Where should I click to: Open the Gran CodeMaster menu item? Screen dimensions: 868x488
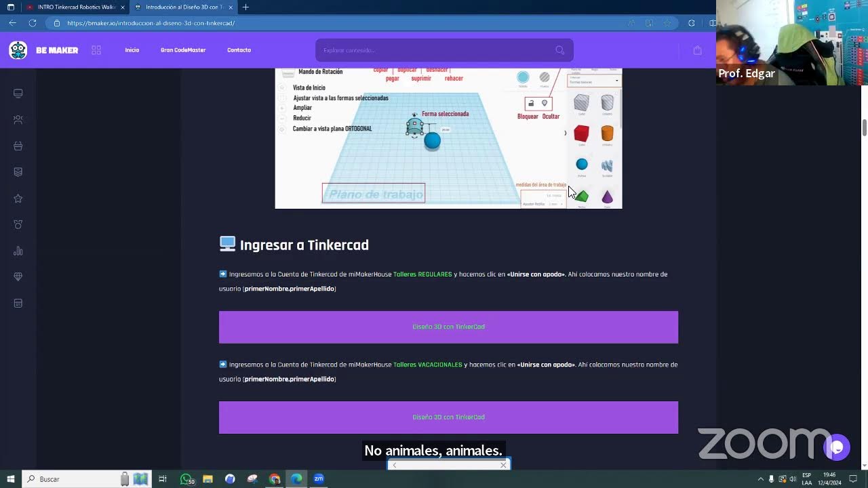[183, 50]
